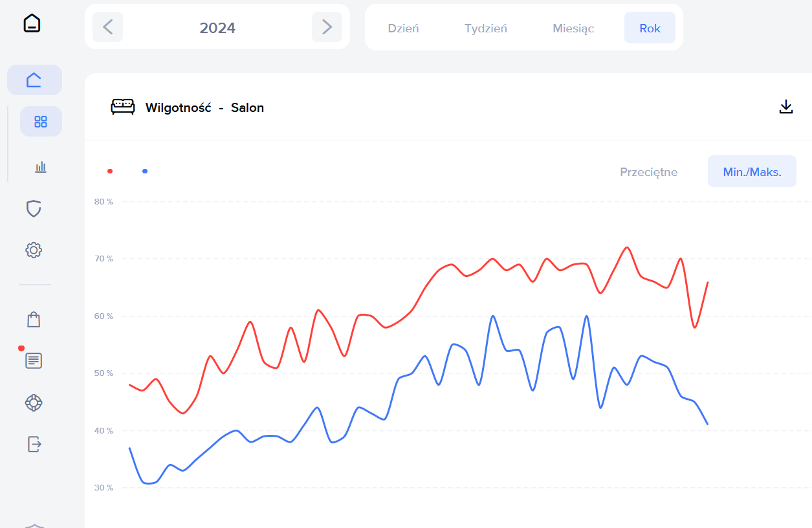Go to next year with right arrow
The height and width of the screenshot is (528, 812).
[327, 27]
